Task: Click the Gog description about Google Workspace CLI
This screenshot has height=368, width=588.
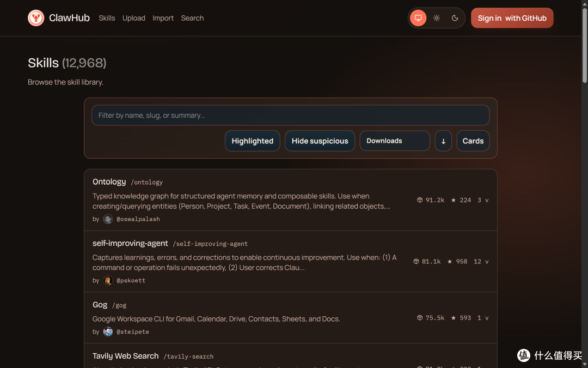Action: (x=216, y=319)
